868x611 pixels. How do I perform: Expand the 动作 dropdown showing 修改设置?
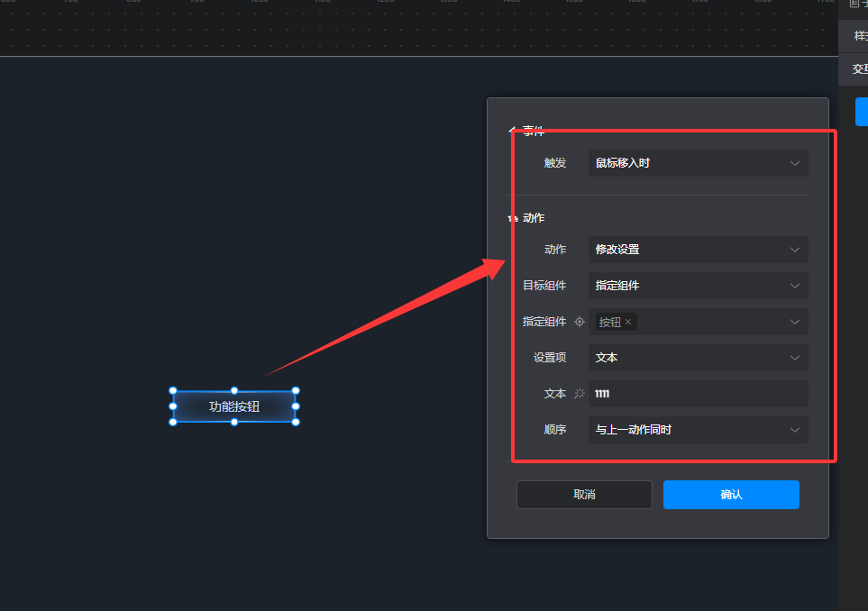(698, 250)
